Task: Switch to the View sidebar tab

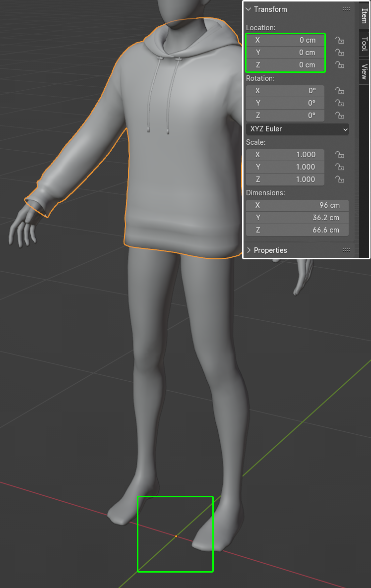Action: point(364,71)
